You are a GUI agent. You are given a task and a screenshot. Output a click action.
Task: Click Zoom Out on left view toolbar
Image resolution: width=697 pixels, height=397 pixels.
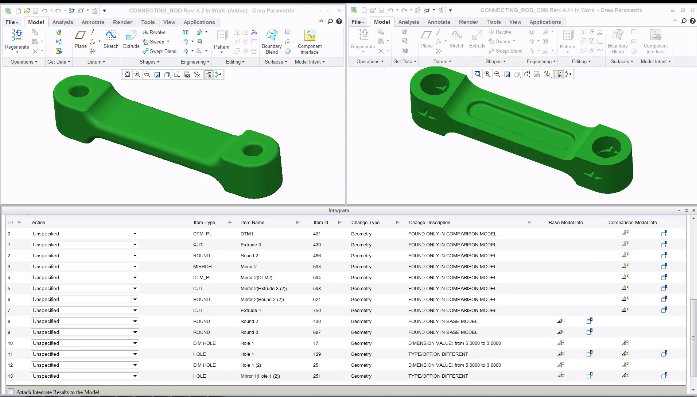coord(147,75)
